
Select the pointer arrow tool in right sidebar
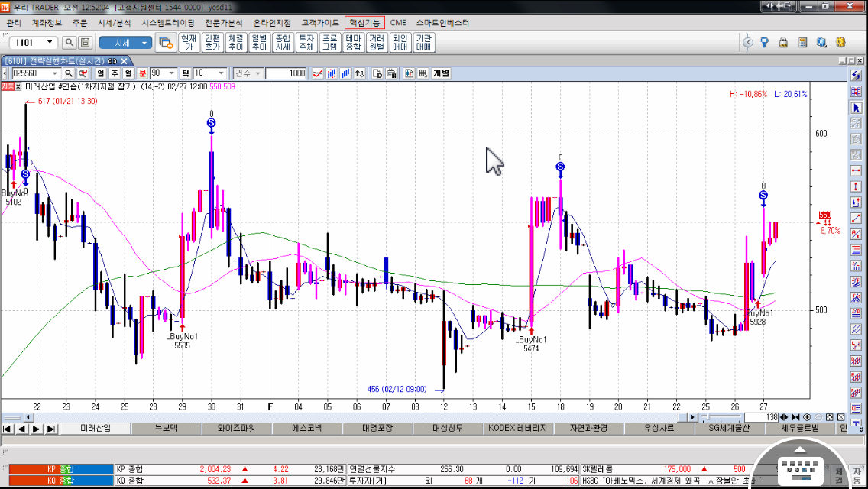pyautogui.click(x=857, y=108)
